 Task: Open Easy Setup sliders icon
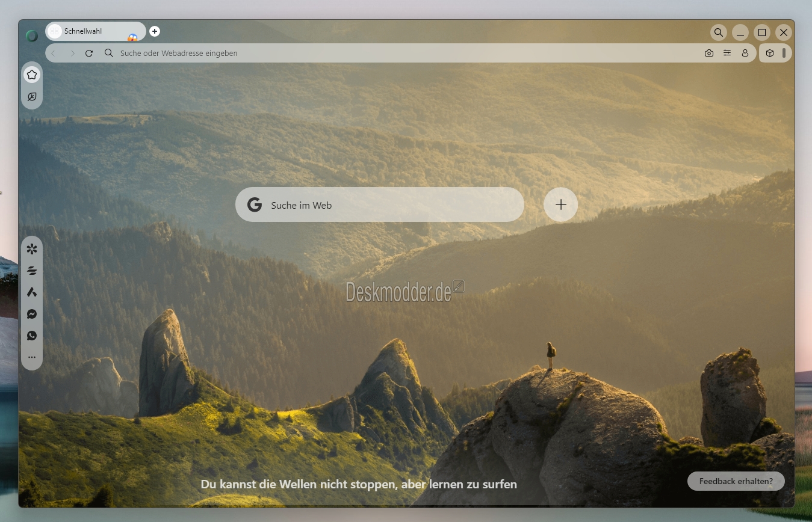(x=727, y=53)
